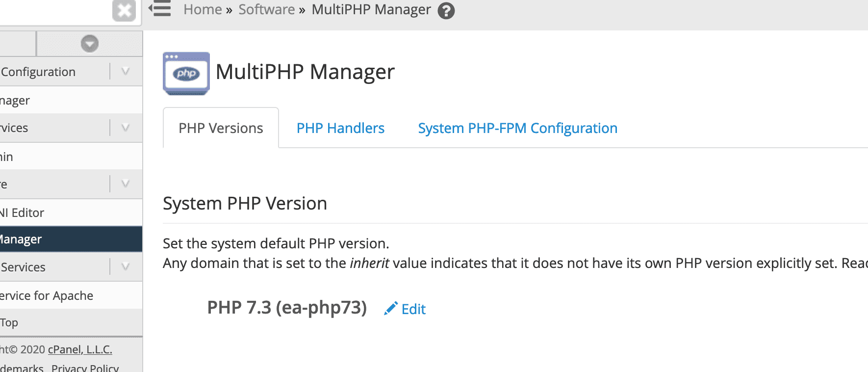Screen dimensions: 868x372
Task: Collapse the sidebar with the menu toggle icon
Action: pos(160,8)
